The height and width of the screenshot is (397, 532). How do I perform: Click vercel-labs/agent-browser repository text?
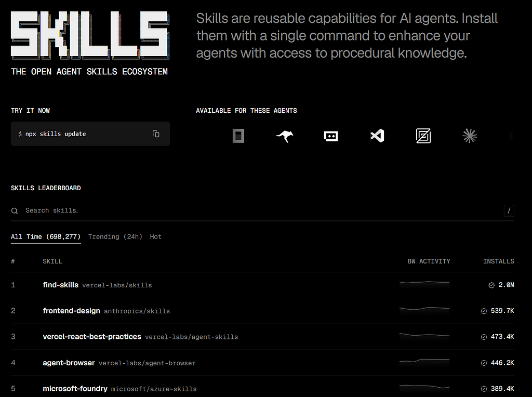147,363
